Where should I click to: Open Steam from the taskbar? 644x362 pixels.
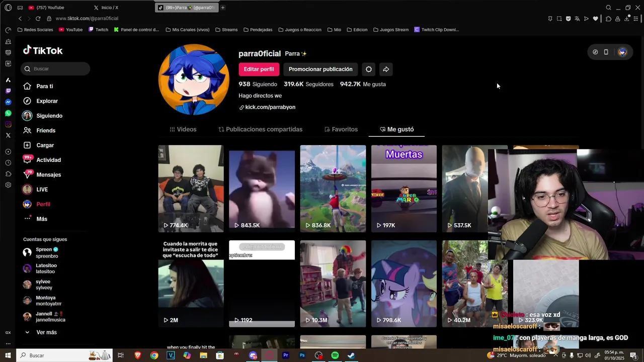[351, 355]
